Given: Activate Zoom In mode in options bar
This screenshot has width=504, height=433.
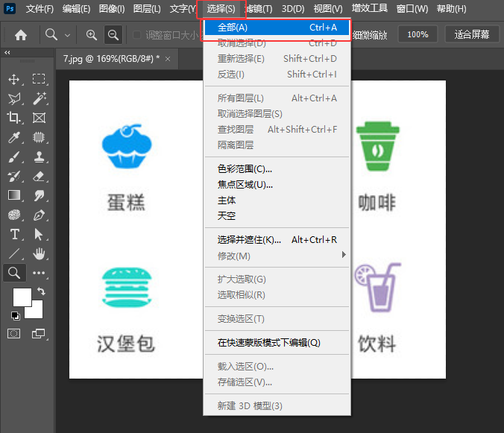Looking at the screenshot, I should pos(91,35).
